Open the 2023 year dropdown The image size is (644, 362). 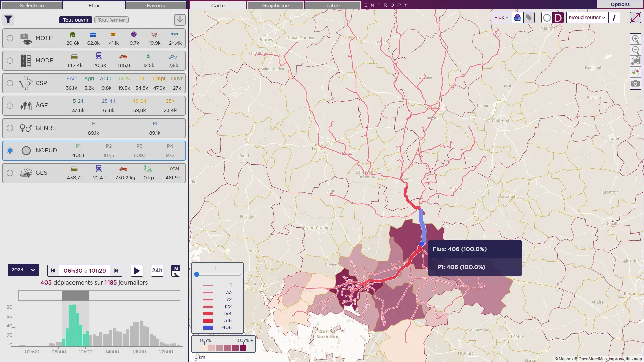(x=23, y=270)
